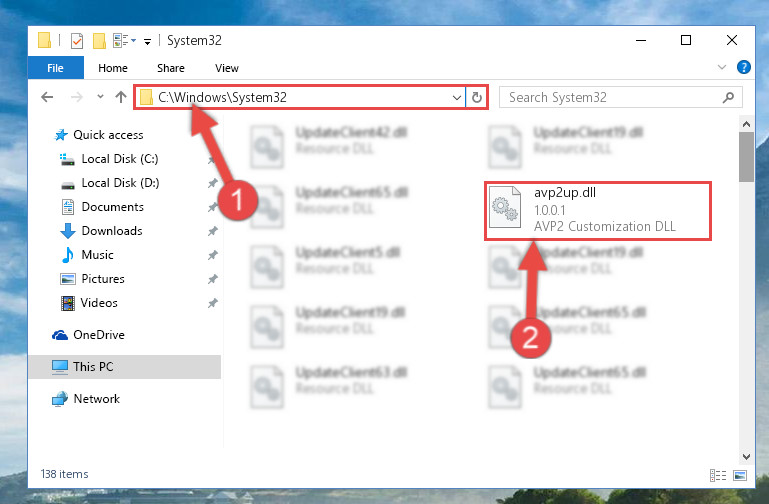Click the Back navigation arrow
This screenshot has width=769, height=504.
point(47,97)
